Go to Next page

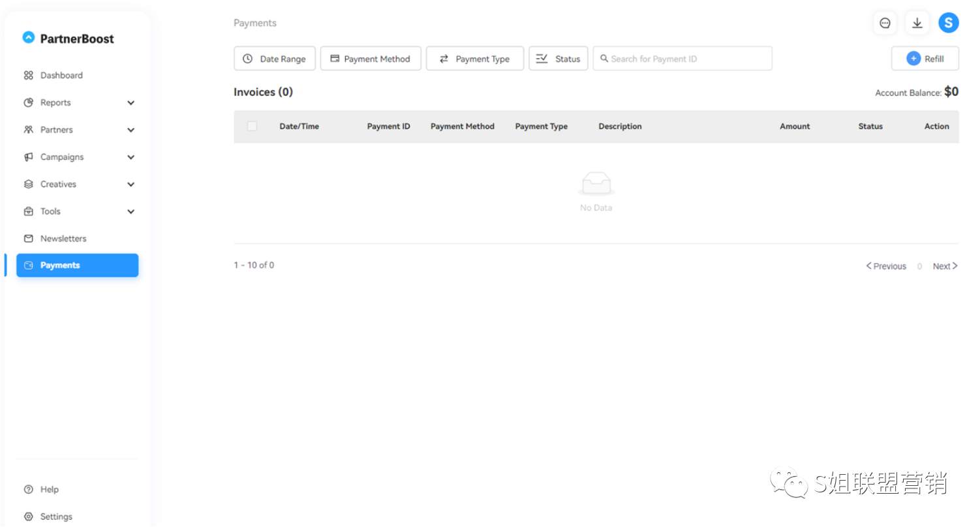[x=945, y=266]
